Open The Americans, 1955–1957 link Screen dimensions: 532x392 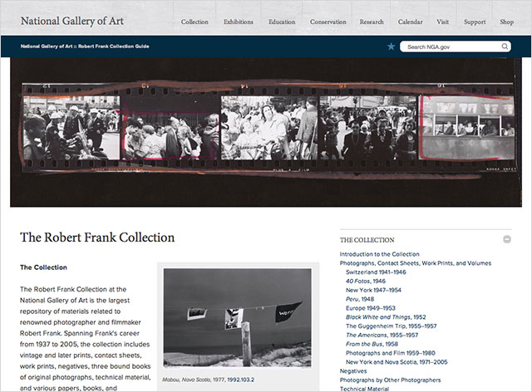[382, 335]
